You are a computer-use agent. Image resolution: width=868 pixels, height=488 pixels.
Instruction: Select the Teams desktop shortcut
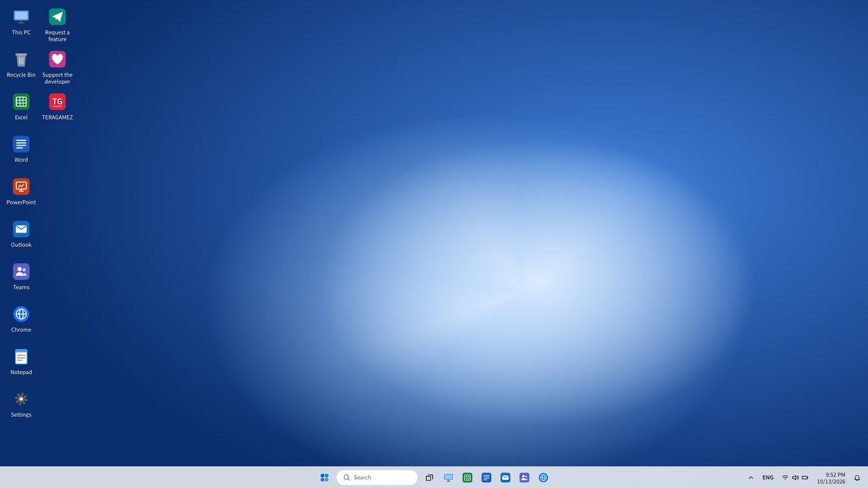tap(21, 277)
